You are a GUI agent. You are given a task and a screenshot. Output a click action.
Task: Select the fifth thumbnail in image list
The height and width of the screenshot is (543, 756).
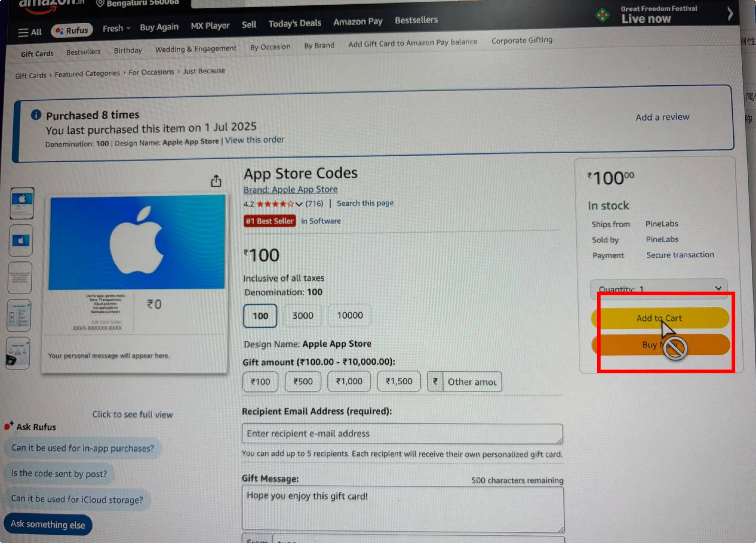pyautogui.click(x=18, y=353)
